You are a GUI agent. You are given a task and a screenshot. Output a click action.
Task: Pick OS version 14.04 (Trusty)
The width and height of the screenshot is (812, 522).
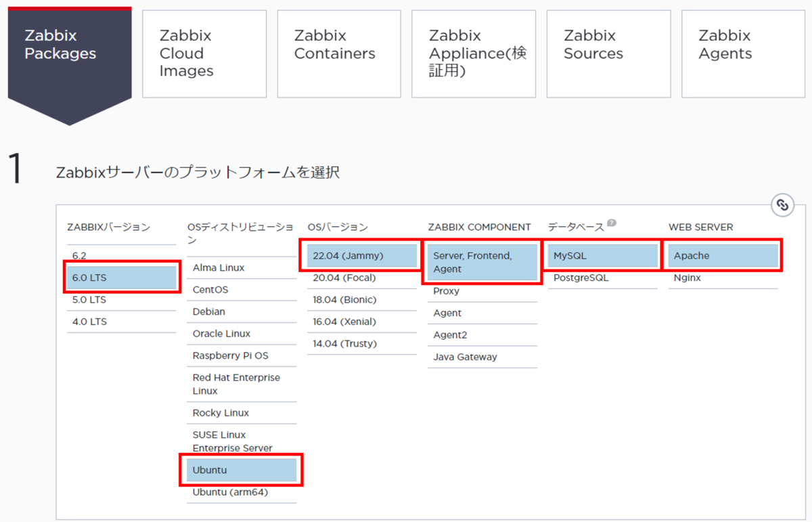pos(362,344)
